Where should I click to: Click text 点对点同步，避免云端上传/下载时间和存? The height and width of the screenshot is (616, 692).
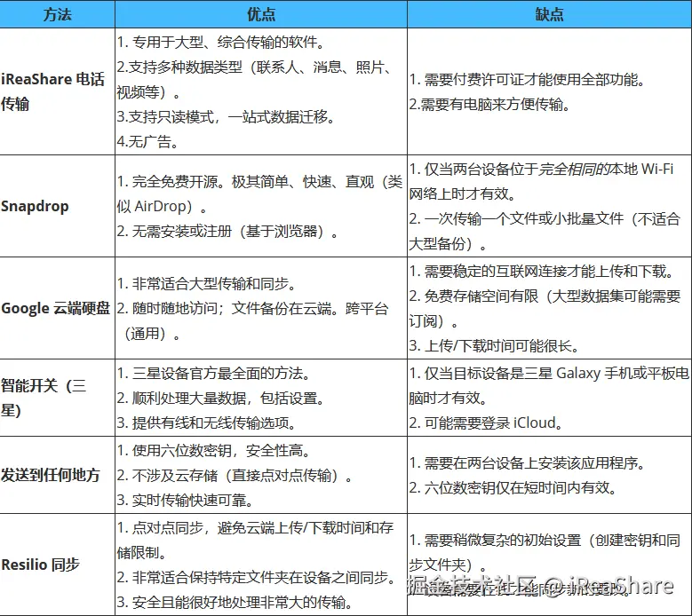[x=263, y=527]
